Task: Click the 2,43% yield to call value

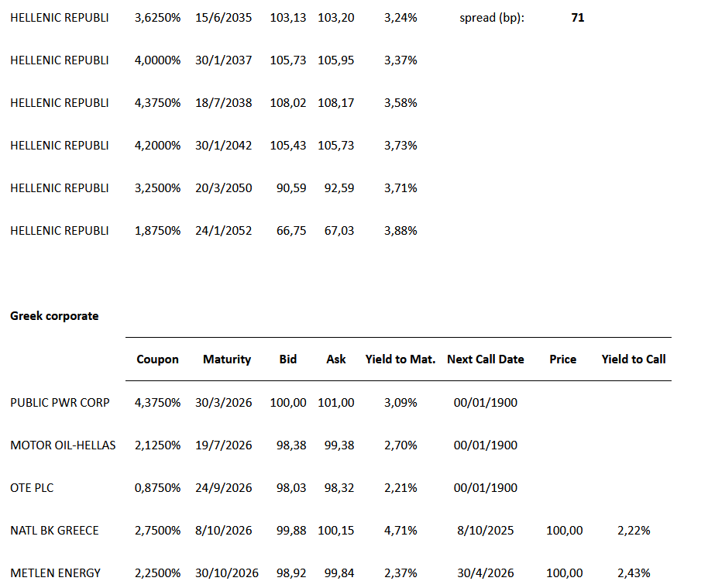Action: click(634, 573)
